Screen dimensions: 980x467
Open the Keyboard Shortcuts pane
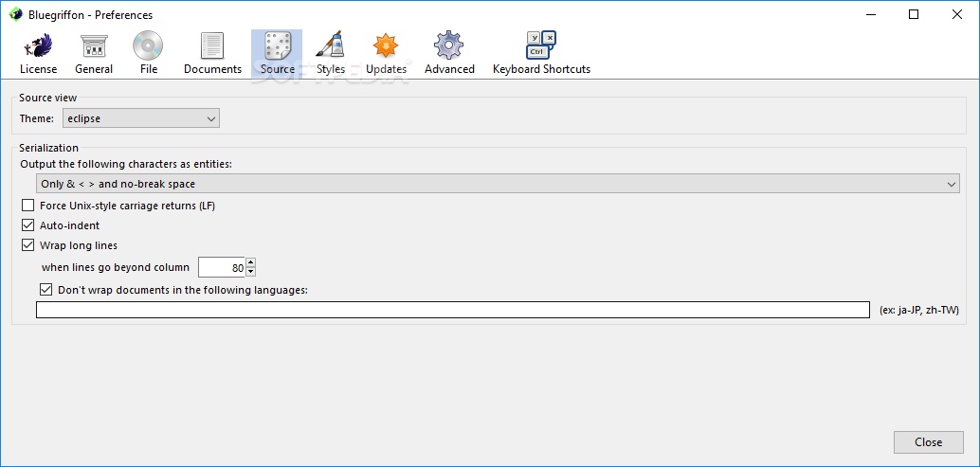point(541,54)
